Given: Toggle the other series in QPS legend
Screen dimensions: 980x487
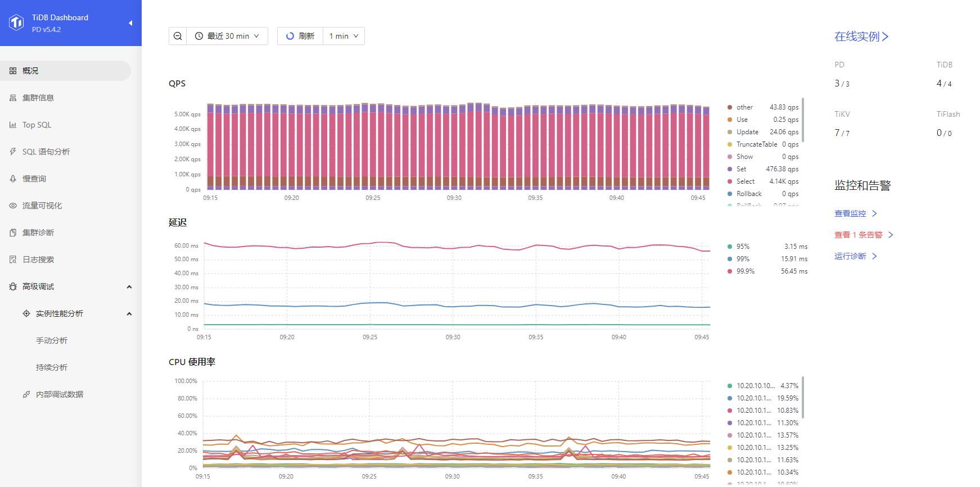Looking at the screenshot, I should coord(762,107).
